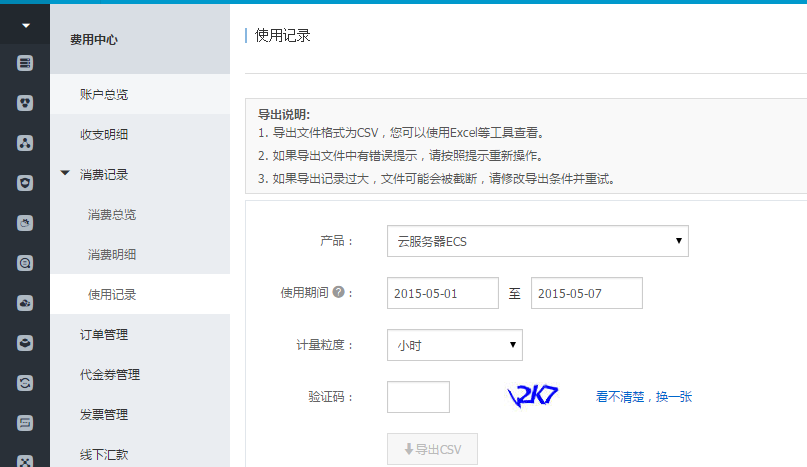
Task: Click the shield icon in the dark sidebar
Action: coord(25,183)
